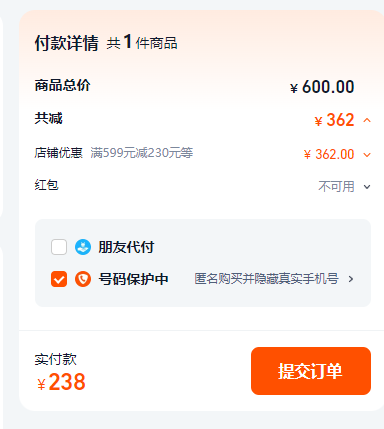Open the 红包 不可用 dropdown
This screenshot has height=429, width=384.
tap(367, 187)
